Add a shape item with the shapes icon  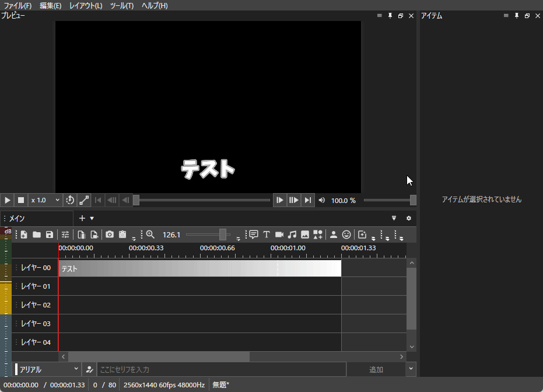point(318,234)
